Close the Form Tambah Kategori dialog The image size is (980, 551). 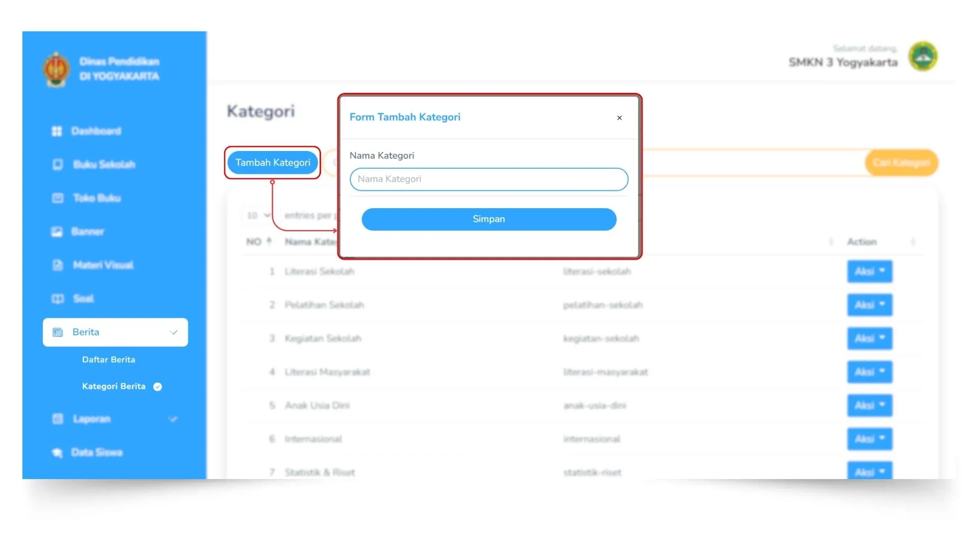tap(619, 118)
